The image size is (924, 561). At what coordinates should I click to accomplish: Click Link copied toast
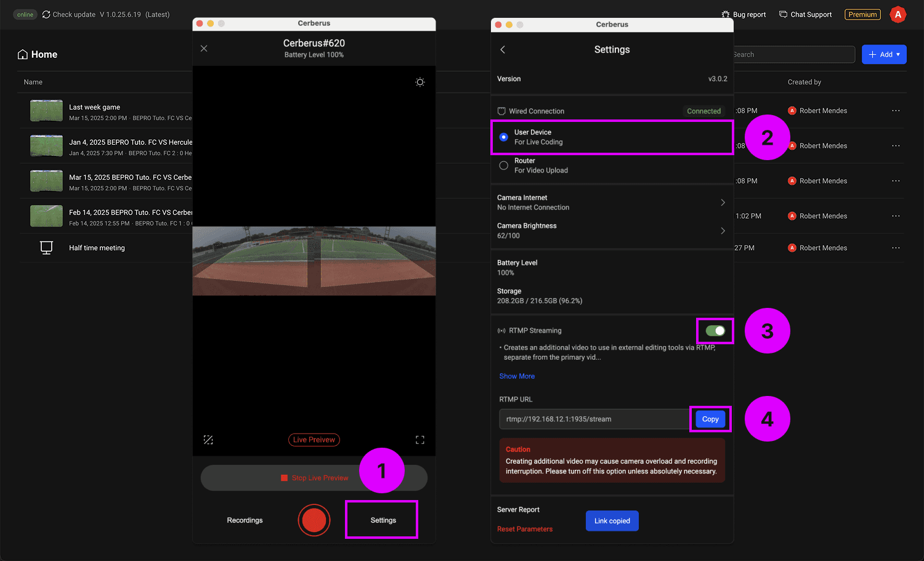coord(612,521)
